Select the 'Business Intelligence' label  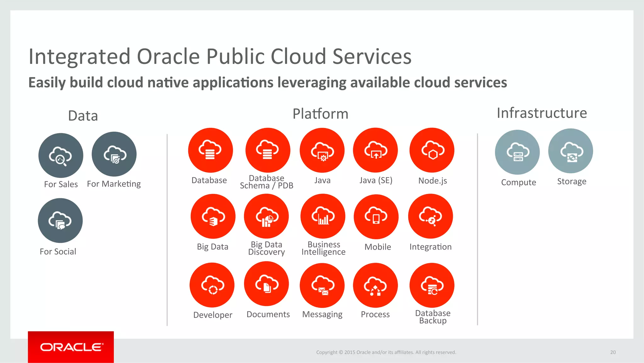pyautogui.click(x=324, y=248)
